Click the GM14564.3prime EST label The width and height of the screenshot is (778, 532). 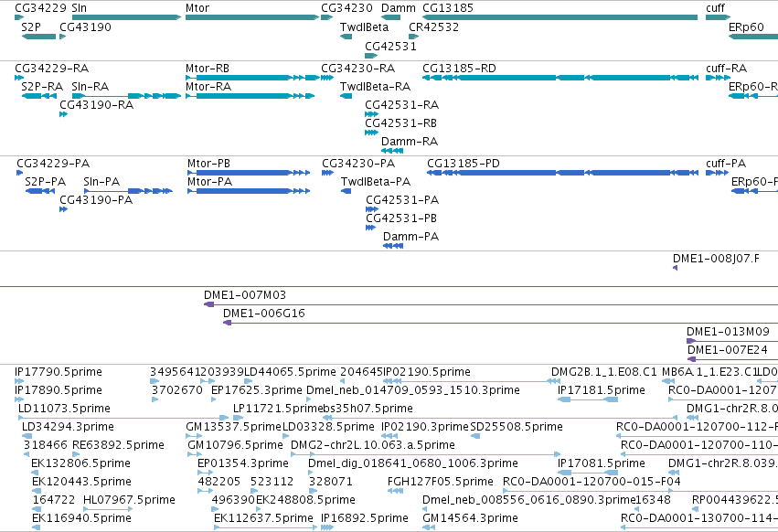pyautogui.click(x=471, y=518)
